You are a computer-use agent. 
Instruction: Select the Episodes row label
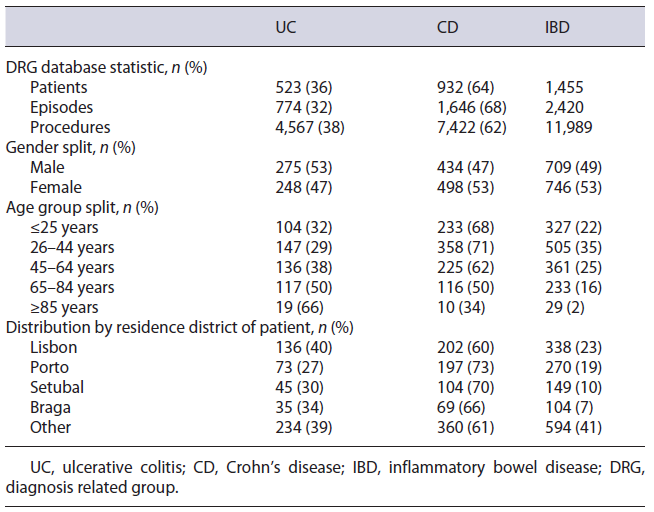(61, 107)
